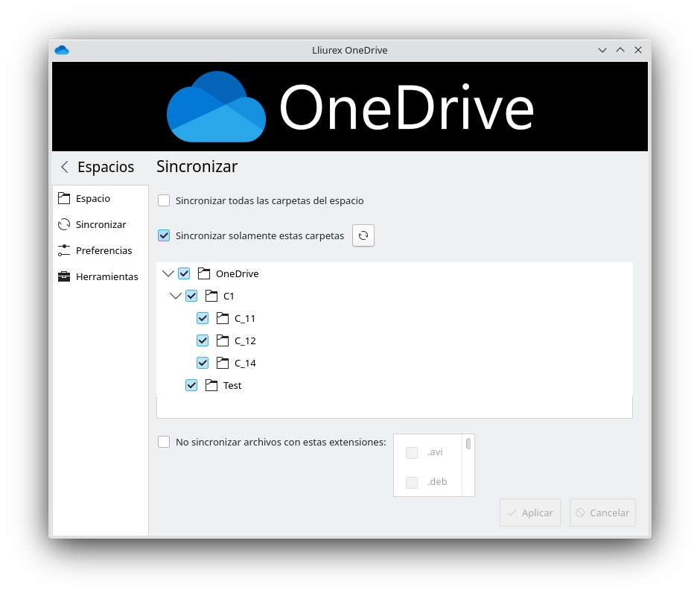Toggle No sincronizar archivos con estas extensiones
Image resolution: width=700 pixels, height=596 pixels.
click(x=164, y=442)
